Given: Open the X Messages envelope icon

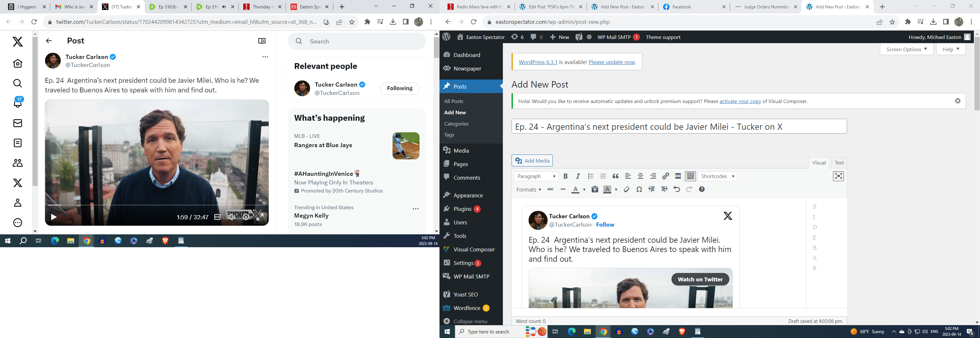Looking at the screenshot, I should [17, 123].
